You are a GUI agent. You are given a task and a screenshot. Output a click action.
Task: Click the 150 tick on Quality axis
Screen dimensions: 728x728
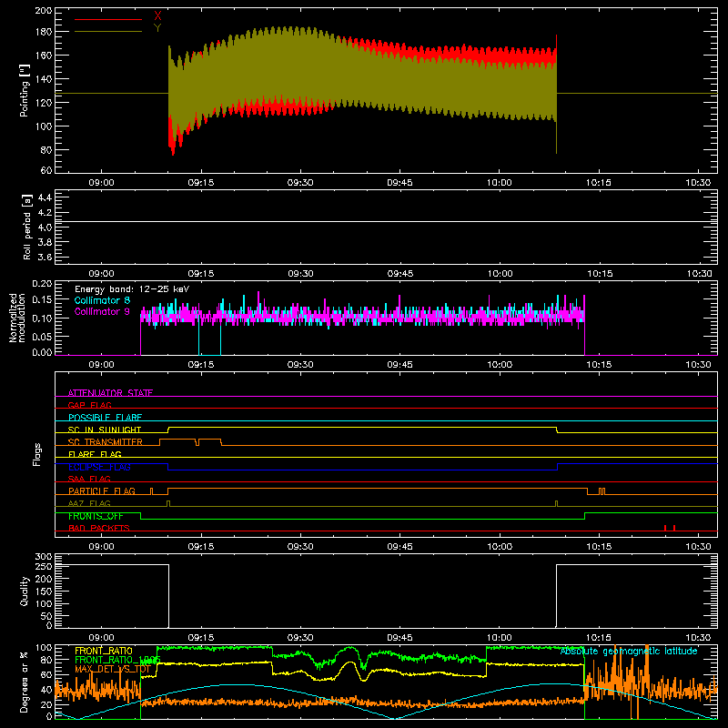tap(44, 591)
